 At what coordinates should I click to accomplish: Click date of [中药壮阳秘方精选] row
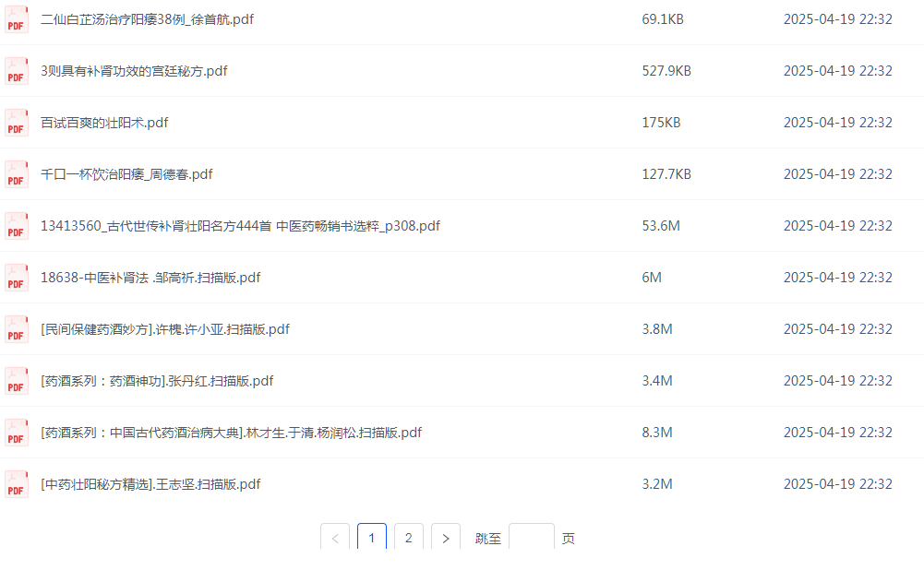[x=838, y=484]
